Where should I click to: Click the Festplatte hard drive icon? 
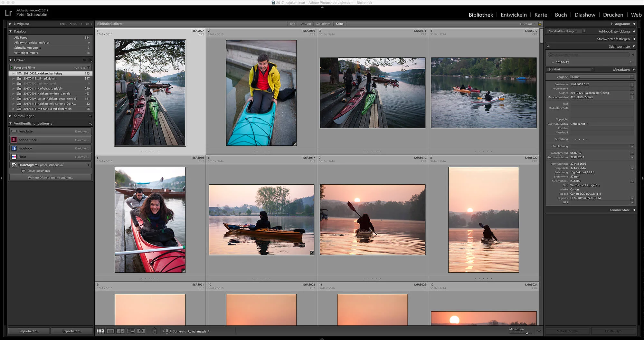pos(14,131)
